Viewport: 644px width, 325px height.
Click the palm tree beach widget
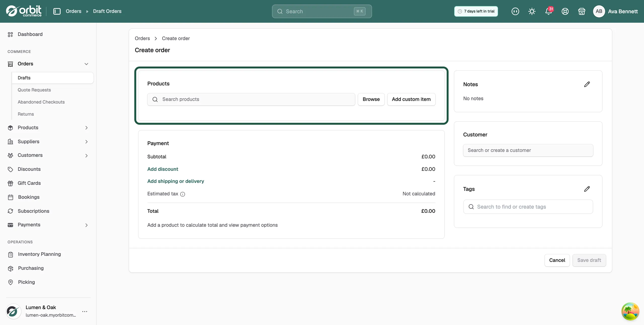tap(630, 311)
